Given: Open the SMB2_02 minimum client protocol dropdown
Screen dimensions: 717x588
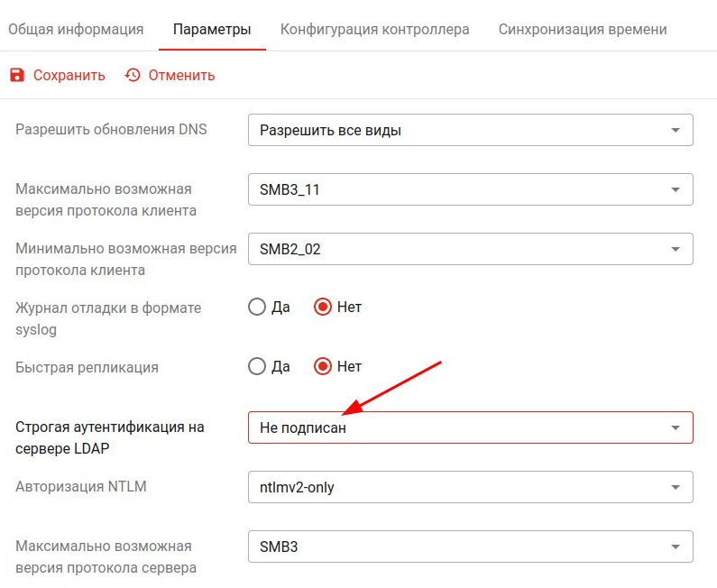Looking at the screenshot, I should pos(470,249).
